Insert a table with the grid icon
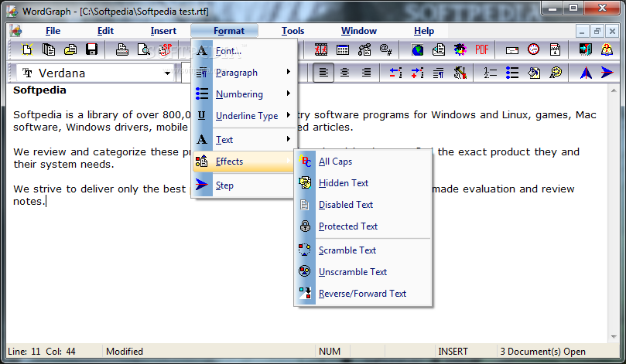626x364 pixels. pos(343,49)
